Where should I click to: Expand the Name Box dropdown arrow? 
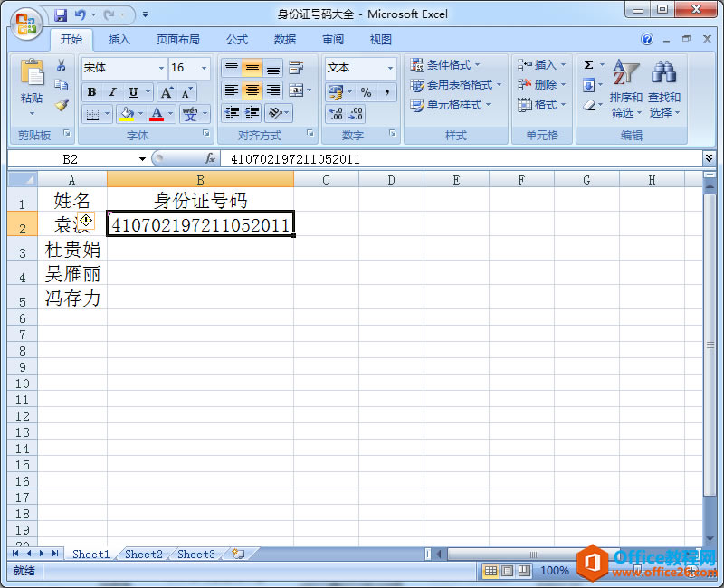(x=142, y=159)
